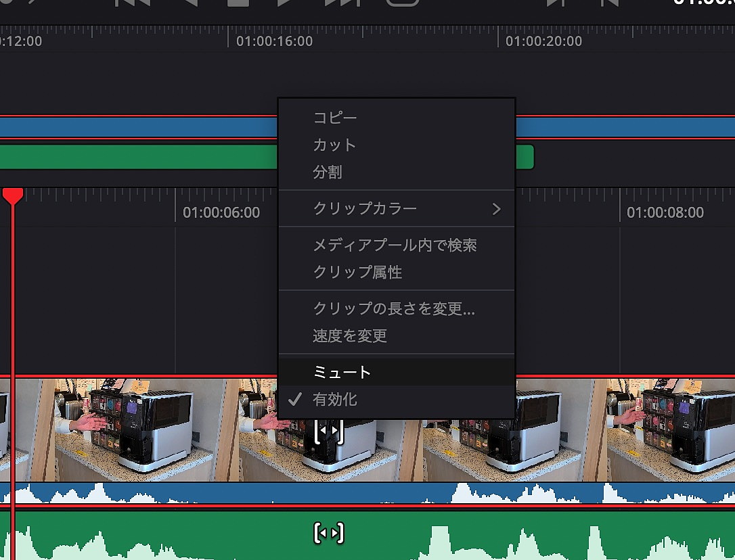Click the speed-change icon on the green audio clip
The width and height of the screenshot is (735, 560).
point(330,532)
